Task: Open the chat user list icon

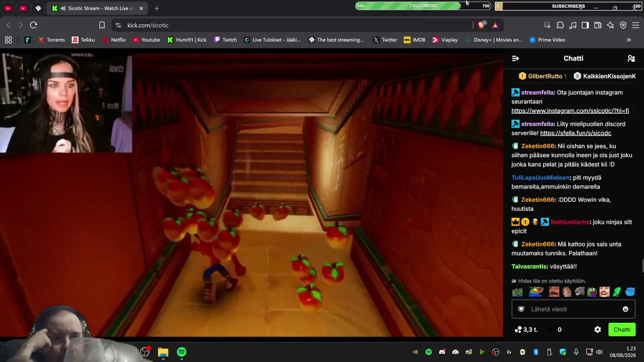Action: pyautogui.click(x=631, y=58)
